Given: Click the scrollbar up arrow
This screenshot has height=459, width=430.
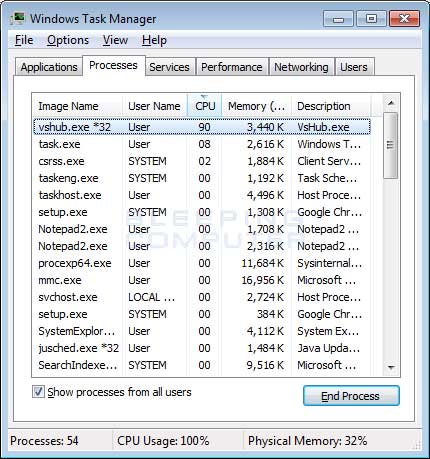Looking at the screenshot, I should click(x=391, y=103).
